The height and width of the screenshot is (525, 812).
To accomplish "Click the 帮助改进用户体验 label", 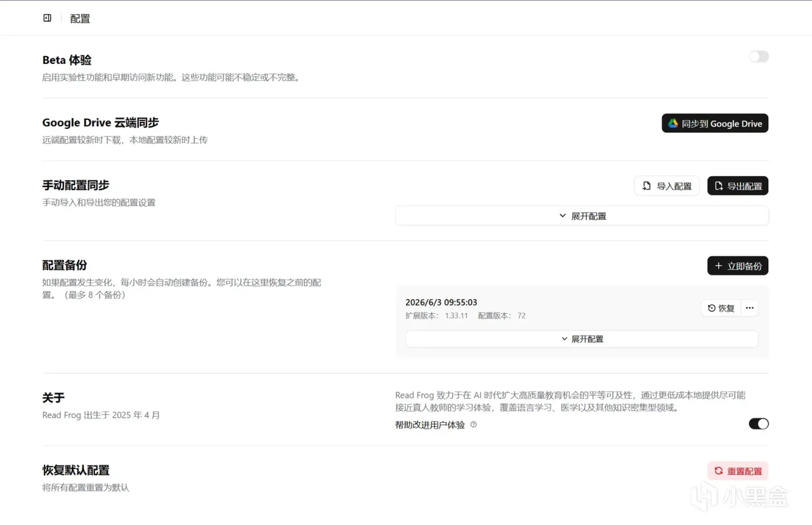I will pos(429,425).
